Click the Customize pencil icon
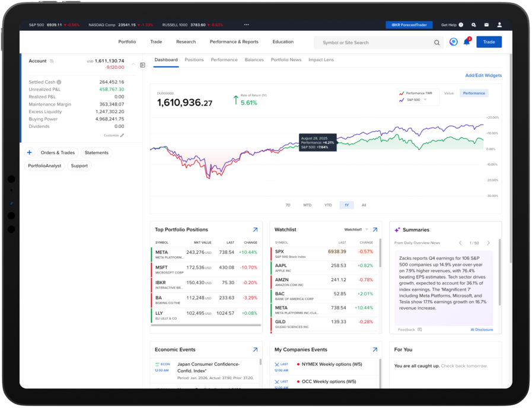Viewport: 532px width, 408px height. [x=122, y=135]
